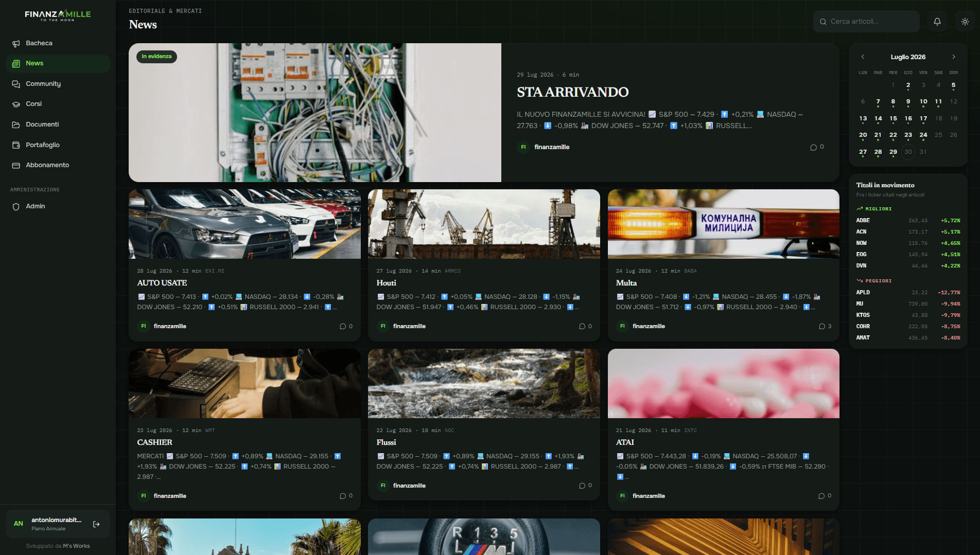Open STA ARRIVANDO article title
Screen dimensions: 980x555
[x=572, y=92]
